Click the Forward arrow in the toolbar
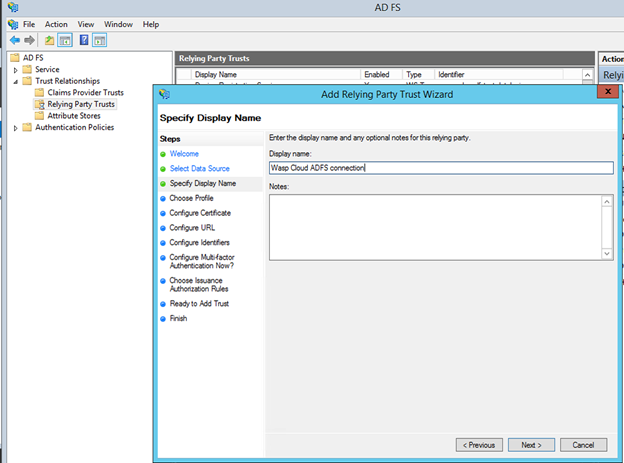624x463 pixels. point(30,40)
